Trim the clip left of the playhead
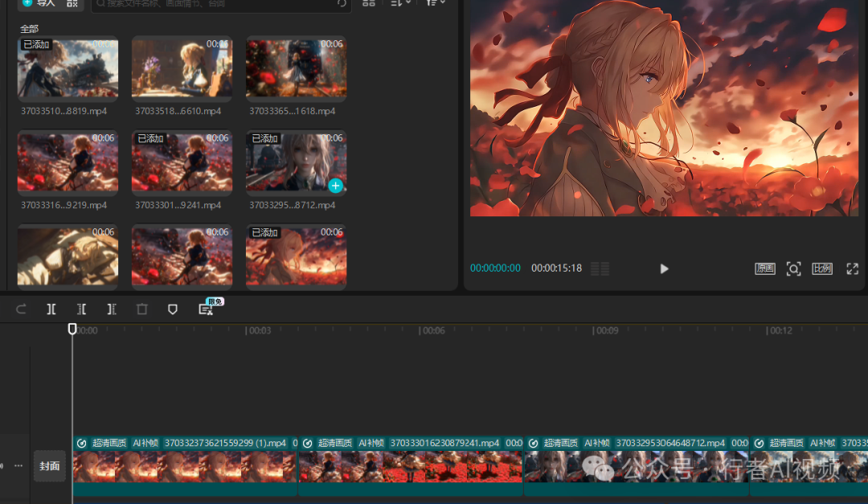This screenshot has width=868, height=504. point(81,309)
